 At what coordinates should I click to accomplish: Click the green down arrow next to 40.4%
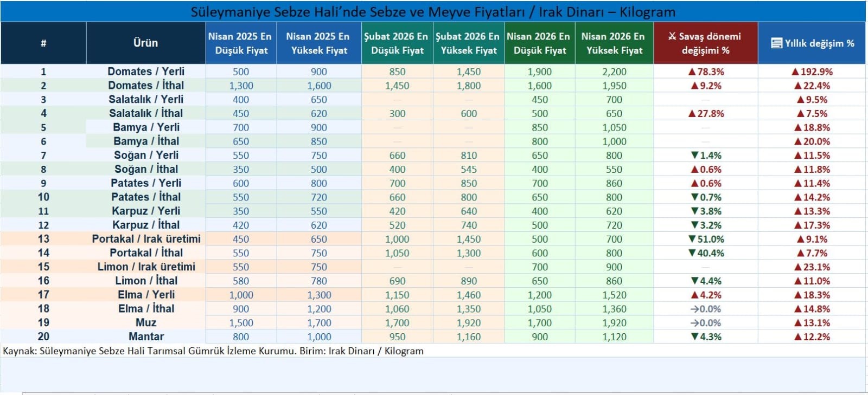(x=692, y=253)
